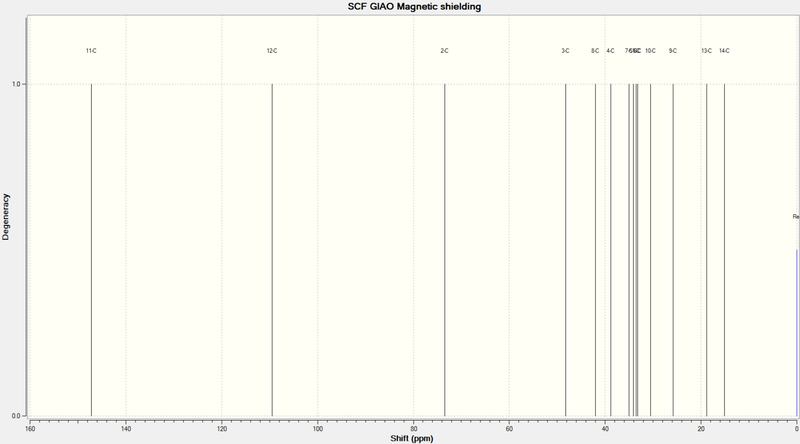Click the 1.0 tick label on y-axis
The image size is (800, 444).
pos(16,84)
